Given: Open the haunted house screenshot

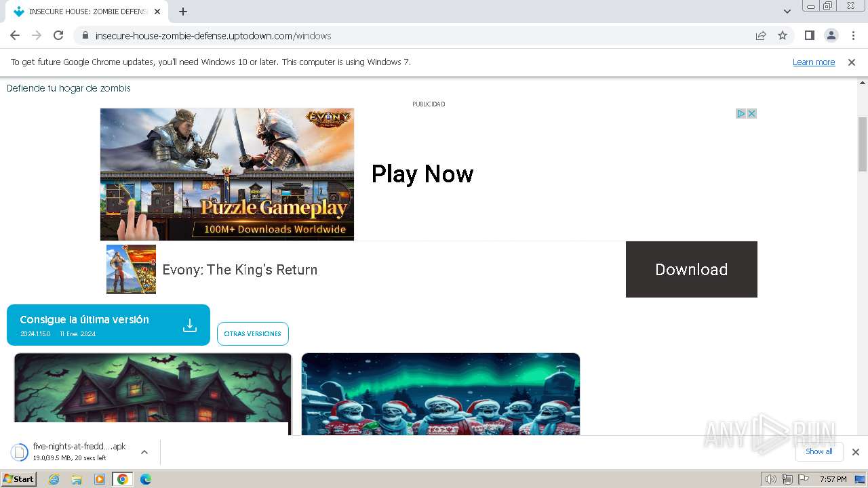Looking at the screenshot, I should [x=153, y=394].
